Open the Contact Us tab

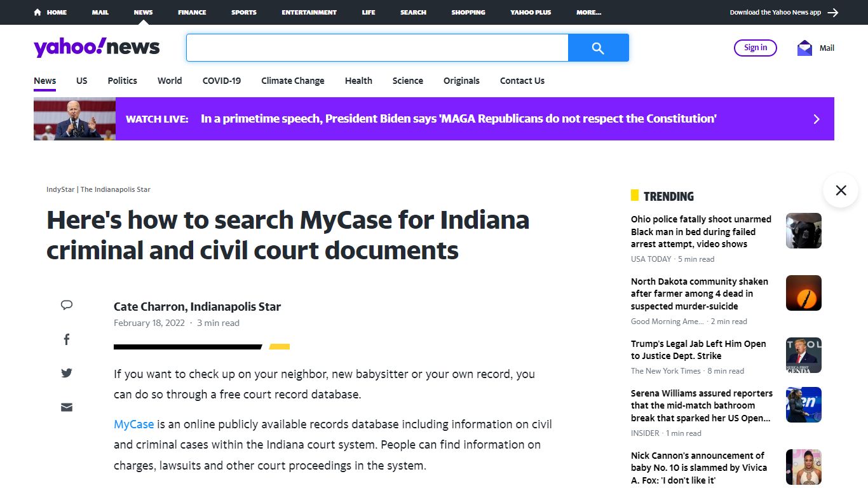point(522,81)
